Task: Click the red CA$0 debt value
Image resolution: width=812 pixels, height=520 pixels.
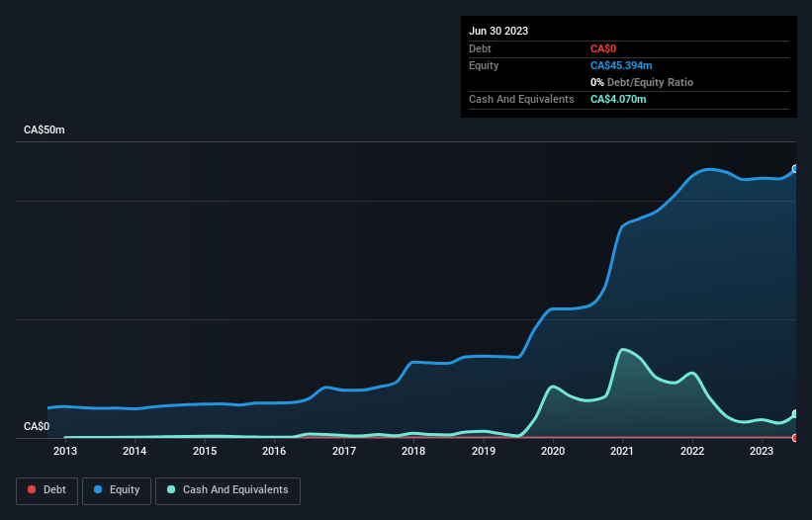Action: 603,48
